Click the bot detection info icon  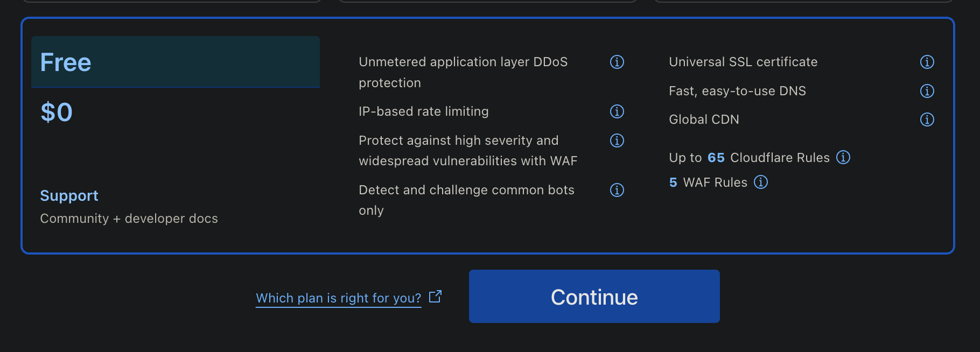coord(617,190)
